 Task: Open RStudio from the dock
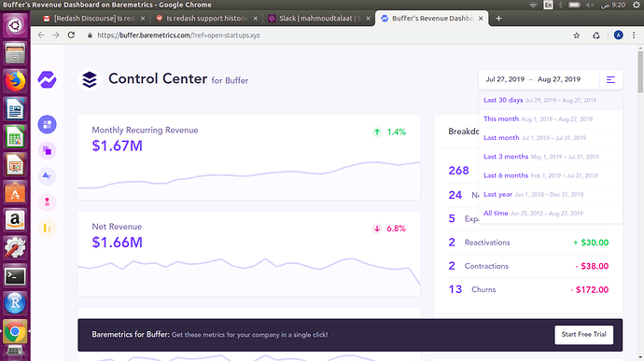(15, 303)
